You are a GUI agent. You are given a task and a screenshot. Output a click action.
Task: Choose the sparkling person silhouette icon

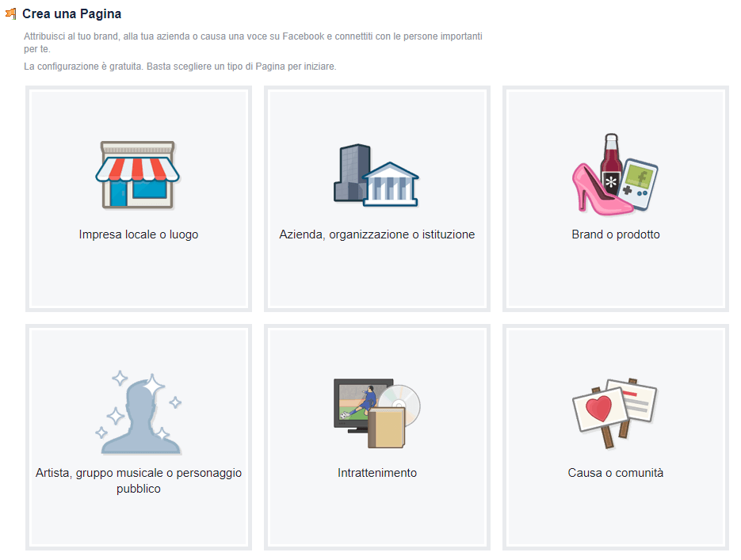(x=139, y=413)
